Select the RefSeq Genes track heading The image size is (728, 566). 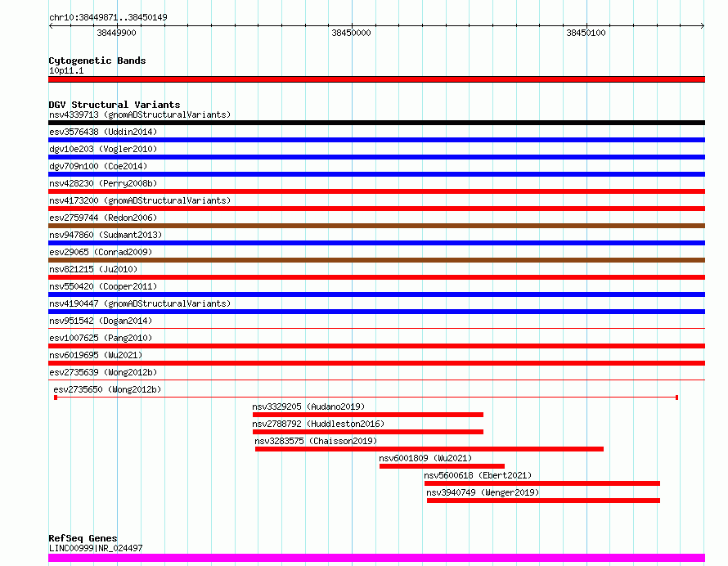[x=83, y=538]
